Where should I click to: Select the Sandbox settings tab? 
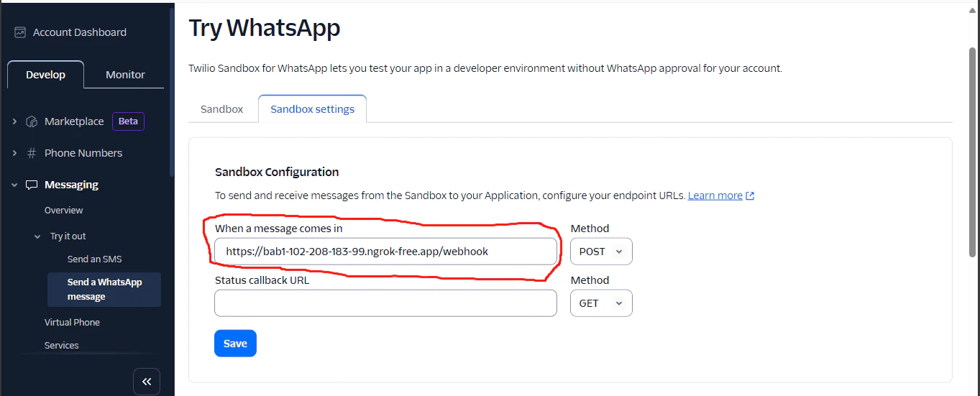(312, 109)
